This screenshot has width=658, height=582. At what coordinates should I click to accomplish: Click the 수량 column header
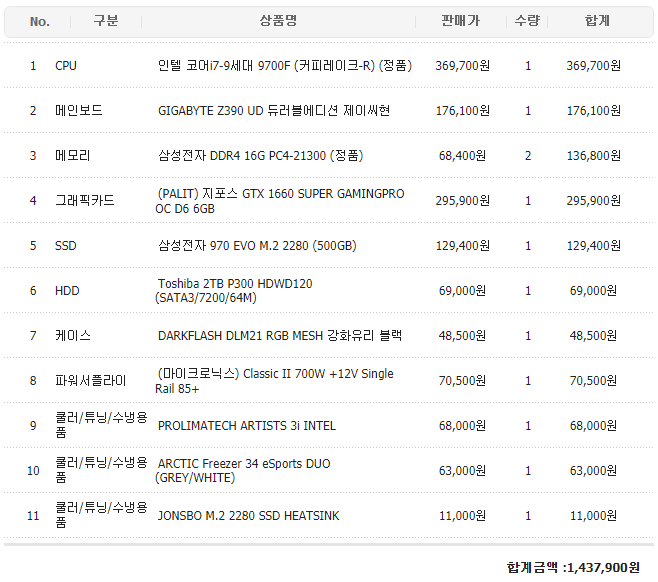coord(527,21)
